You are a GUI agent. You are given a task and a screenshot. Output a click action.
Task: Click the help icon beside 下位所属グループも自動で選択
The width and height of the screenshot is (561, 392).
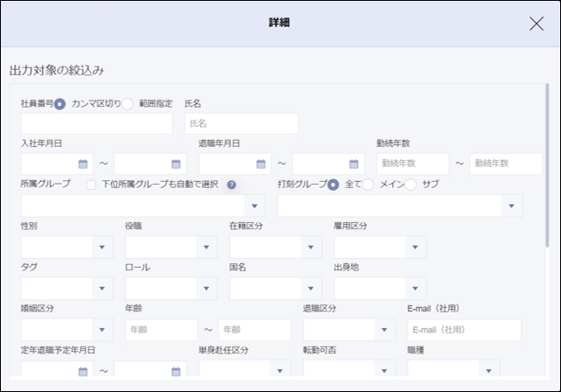[x=232, y=185]
